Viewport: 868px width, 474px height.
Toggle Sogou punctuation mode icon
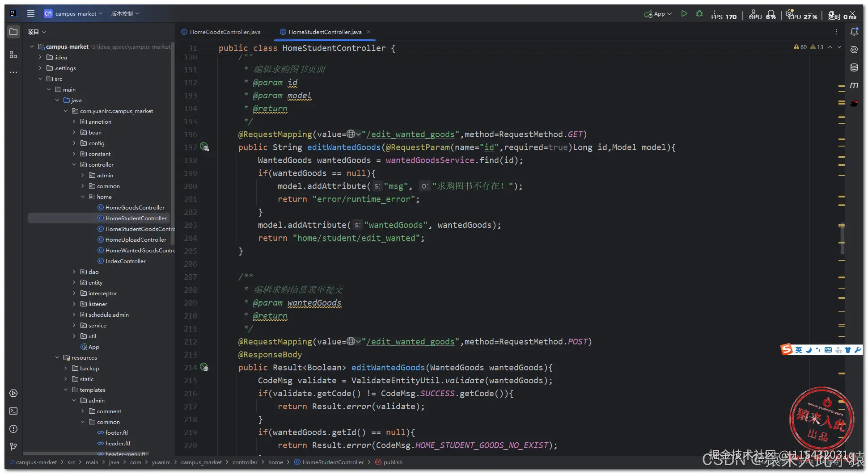tap(818, 350)
